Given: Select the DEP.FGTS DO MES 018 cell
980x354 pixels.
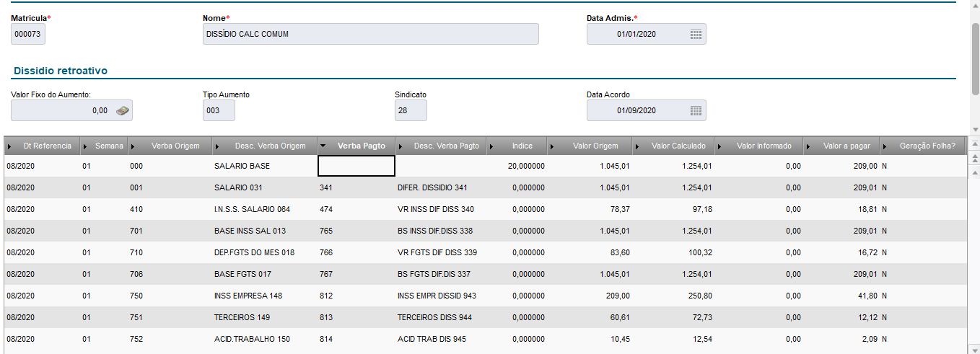Looking at the screenshot, I should pos(264,252).
